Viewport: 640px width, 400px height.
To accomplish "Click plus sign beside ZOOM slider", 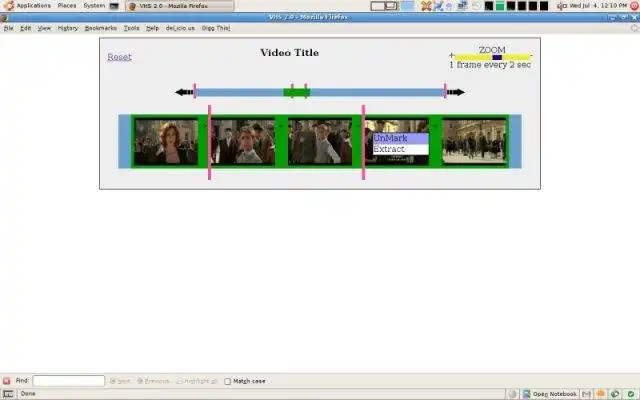I will pos(451,55).
